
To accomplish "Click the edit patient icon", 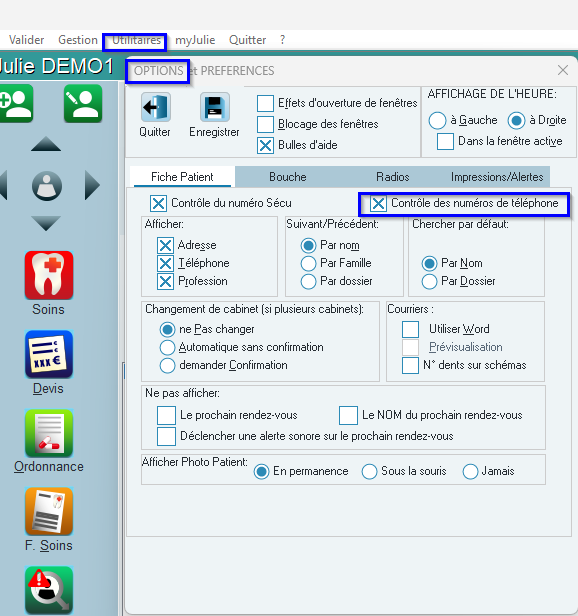I will click(83, 103).
